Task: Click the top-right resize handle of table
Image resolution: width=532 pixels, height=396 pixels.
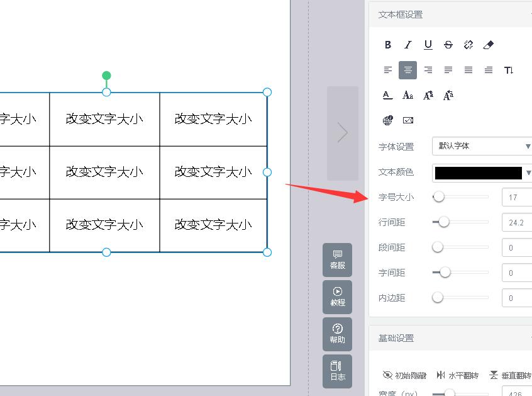Action: (267, 92)
